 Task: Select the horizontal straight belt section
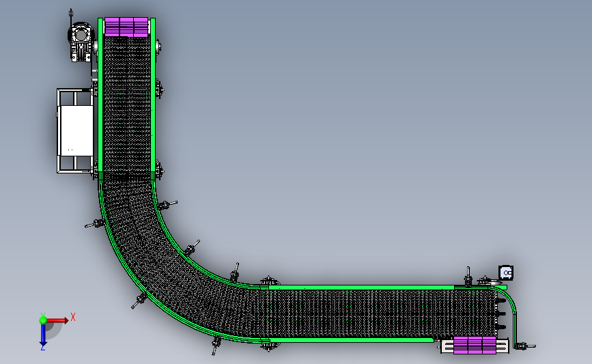[x=378, y=313]
